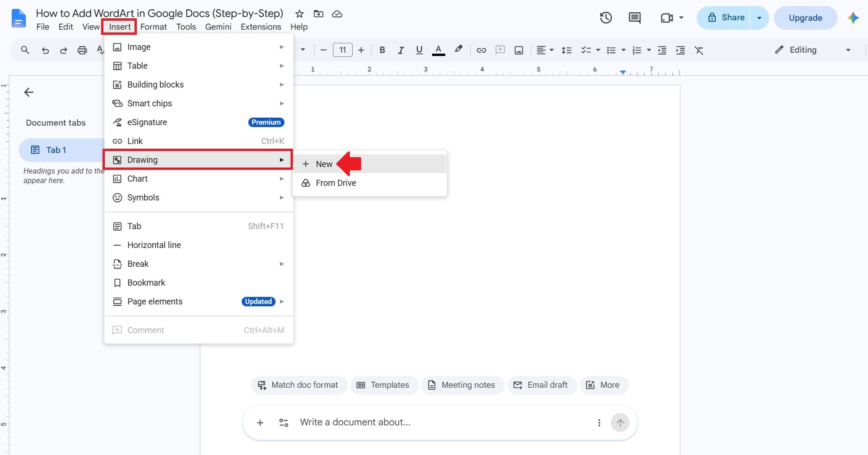
Task: Toggle bold formatting
Action: [x=382, y=50]
